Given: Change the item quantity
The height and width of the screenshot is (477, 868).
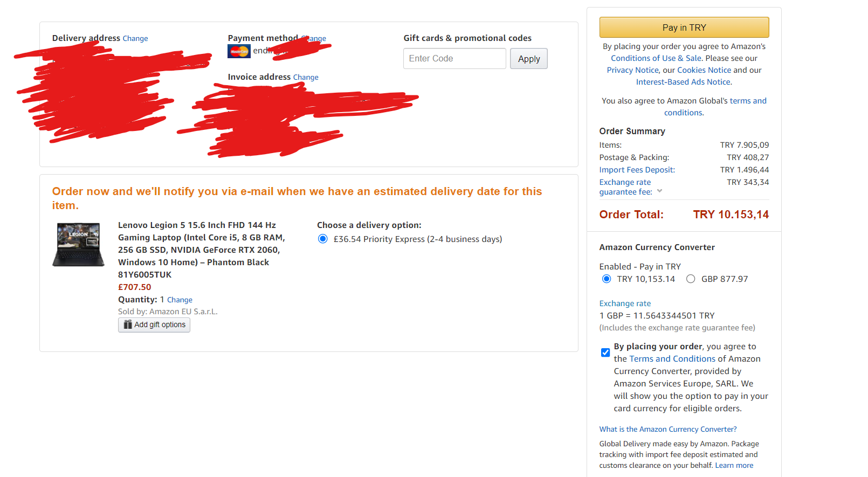Looking at the screenshot, I should point(180,300).
